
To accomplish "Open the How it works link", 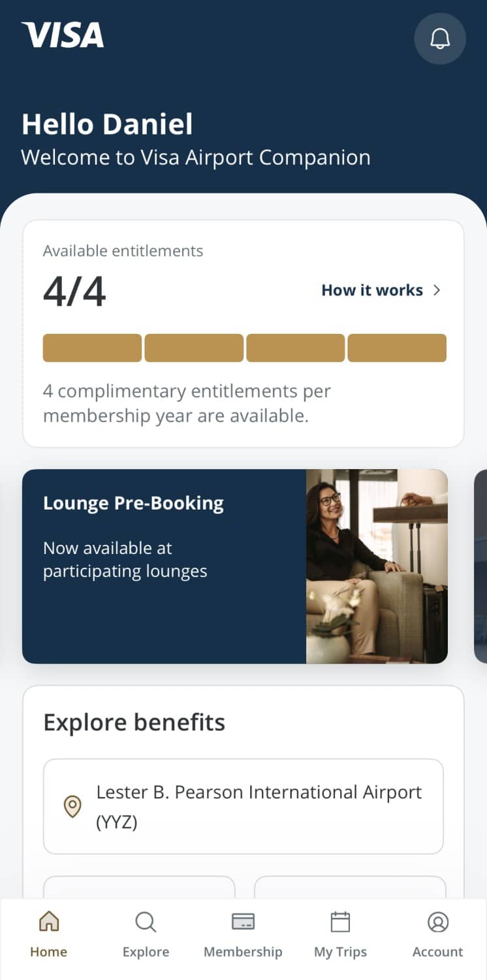I will pyautogui.click(x=372, y=290).
